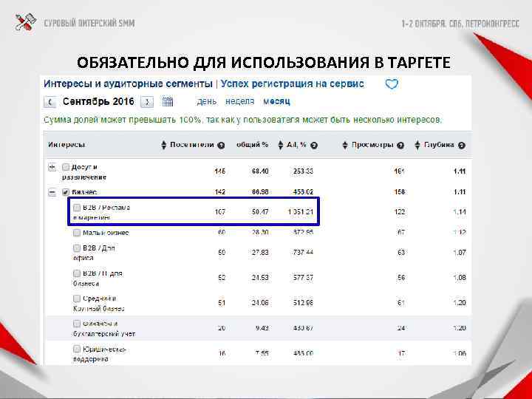Screen dimensions: 532x399
Task: Expand the Досуг и развлечение row
Action: tap(52, 167)
